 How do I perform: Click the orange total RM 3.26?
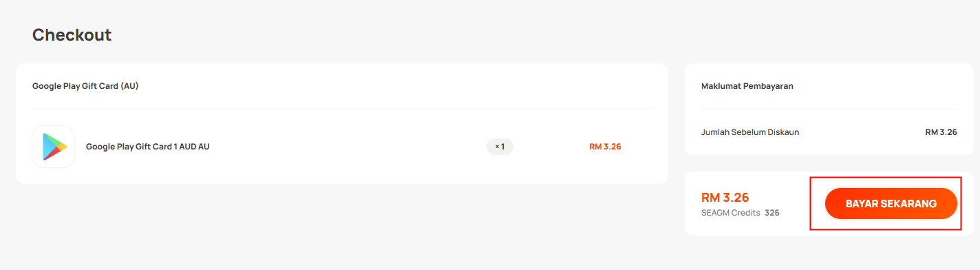pyautogui.click(x=725, y=197)
